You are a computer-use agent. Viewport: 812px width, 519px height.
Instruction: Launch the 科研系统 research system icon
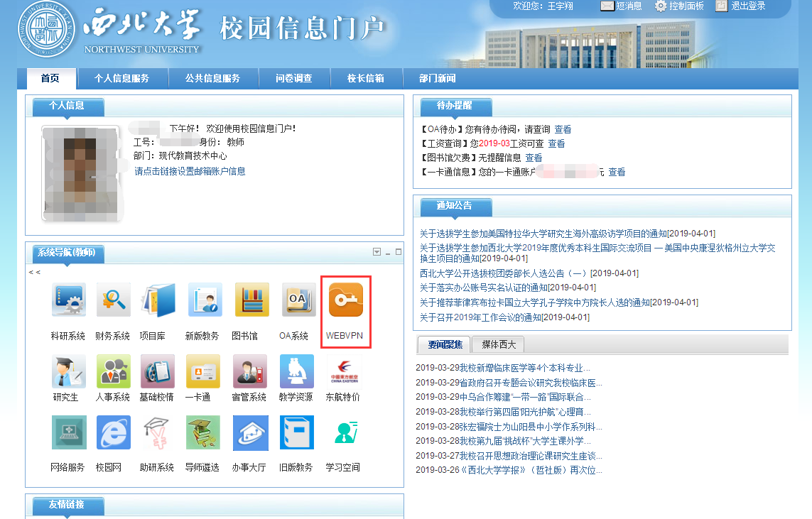pyautogui.click(x=68, y=300)
